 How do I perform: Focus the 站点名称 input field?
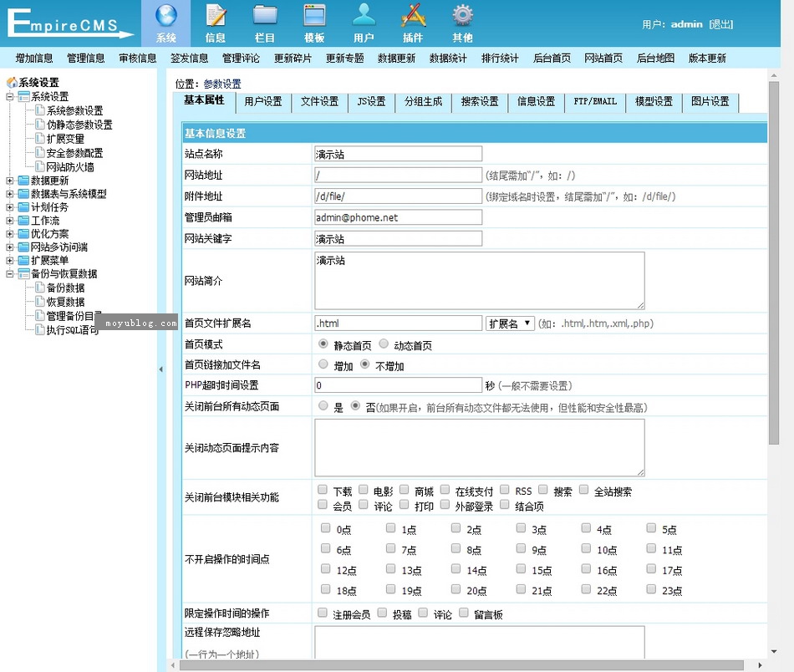[398, 154]
